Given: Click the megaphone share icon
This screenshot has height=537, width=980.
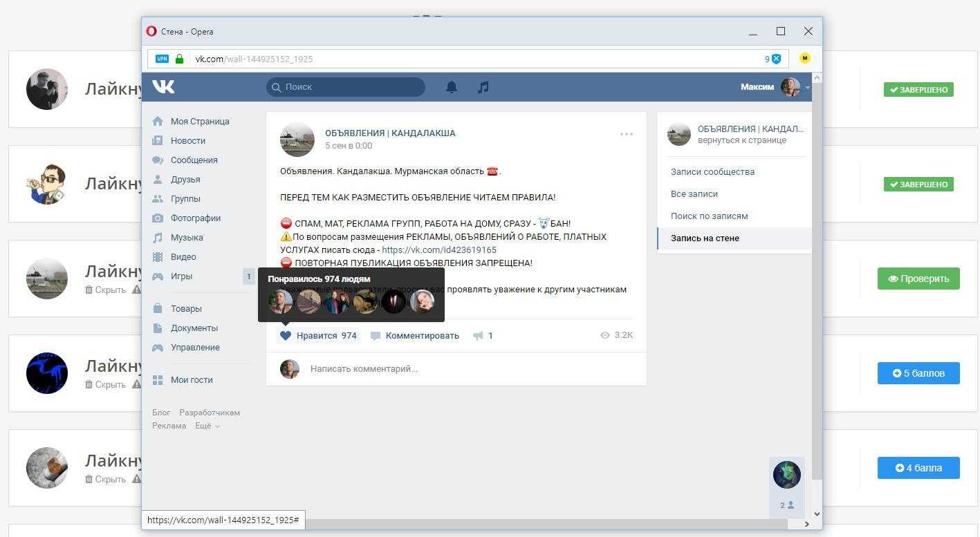Looking at the screenshot, I should [478, 336].
